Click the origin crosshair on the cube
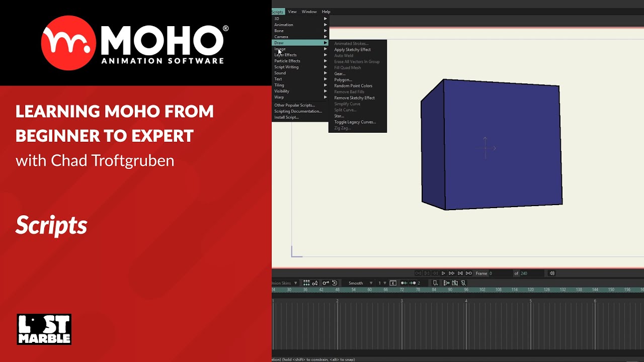644x362 pixels. click(x=486, y=148)
